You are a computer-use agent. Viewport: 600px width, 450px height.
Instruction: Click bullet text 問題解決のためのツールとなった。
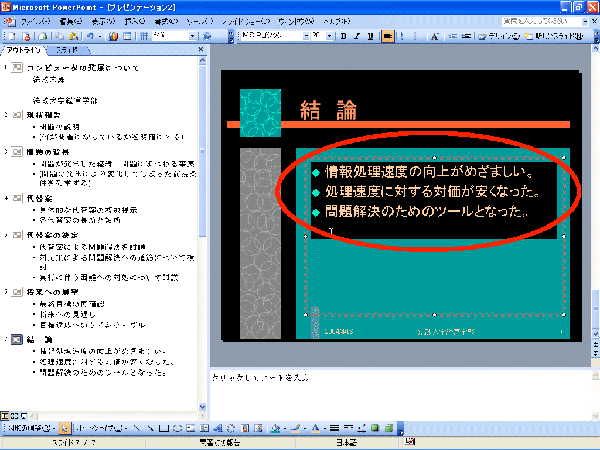[x=426, y=211]
